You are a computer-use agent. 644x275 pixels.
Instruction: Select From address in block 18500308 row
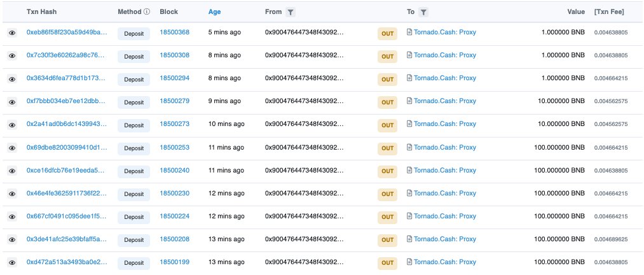pyautogui.click(x=305, y=55)
